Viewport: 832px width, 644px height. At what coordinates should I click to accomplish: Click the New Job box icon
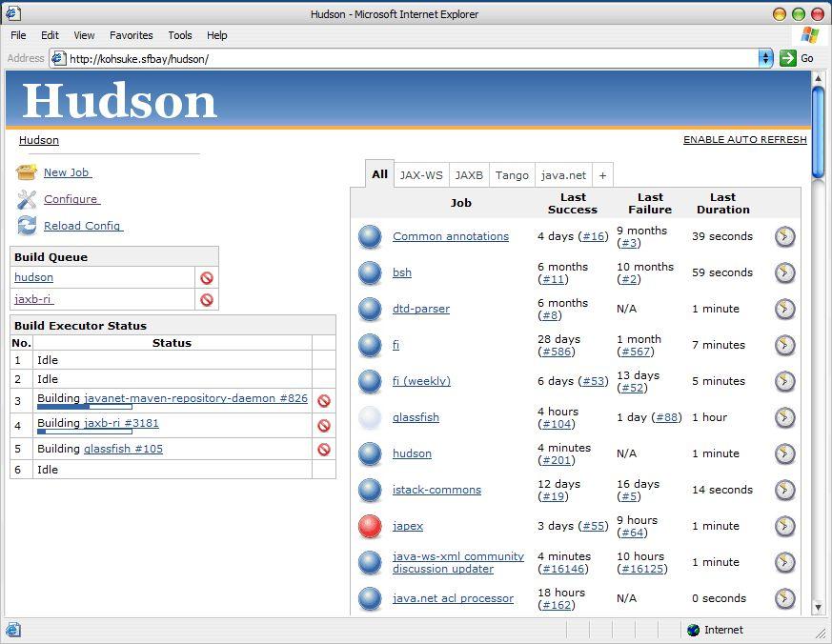pos(27,172)
